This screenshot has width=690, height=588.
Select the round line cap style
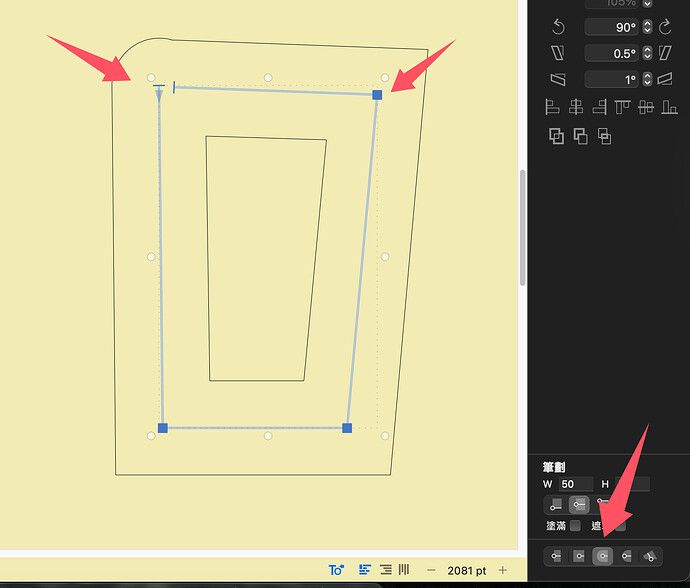click(x=602, y=556)
